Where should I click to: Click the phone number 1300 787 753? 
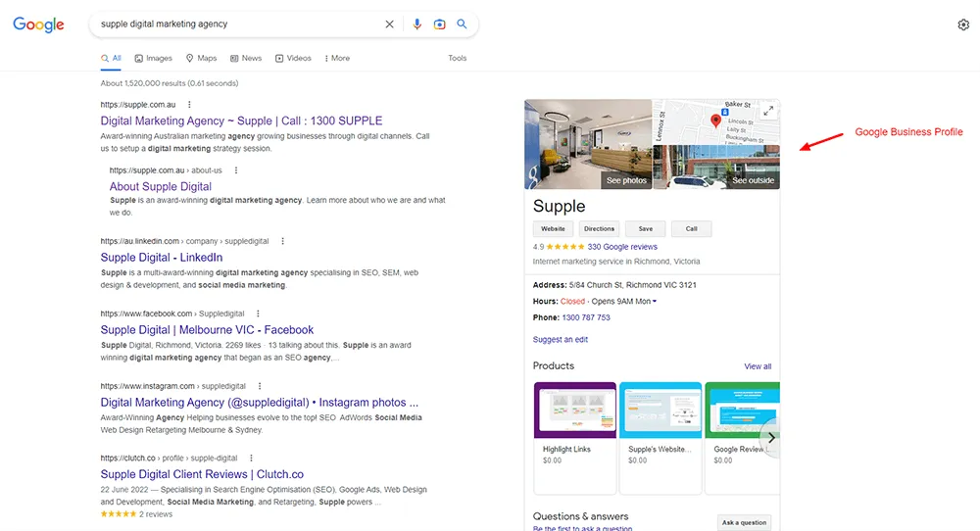[586, 317]
